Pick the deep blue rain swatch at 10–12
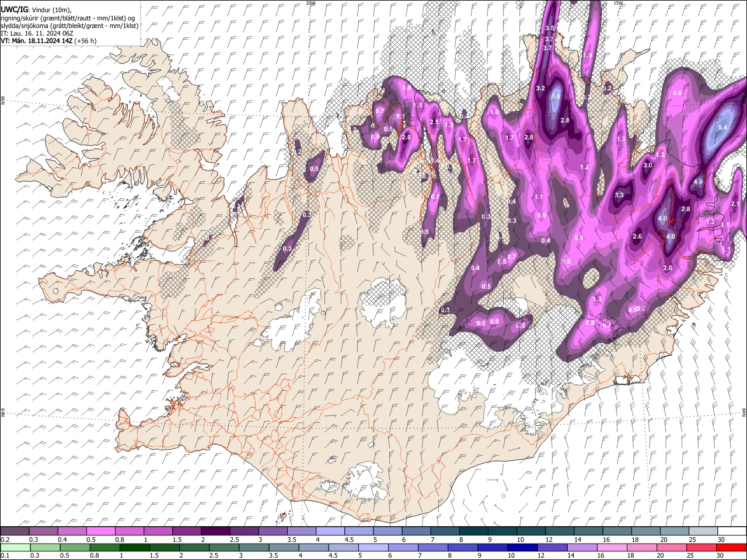 (x=523, y=547)
